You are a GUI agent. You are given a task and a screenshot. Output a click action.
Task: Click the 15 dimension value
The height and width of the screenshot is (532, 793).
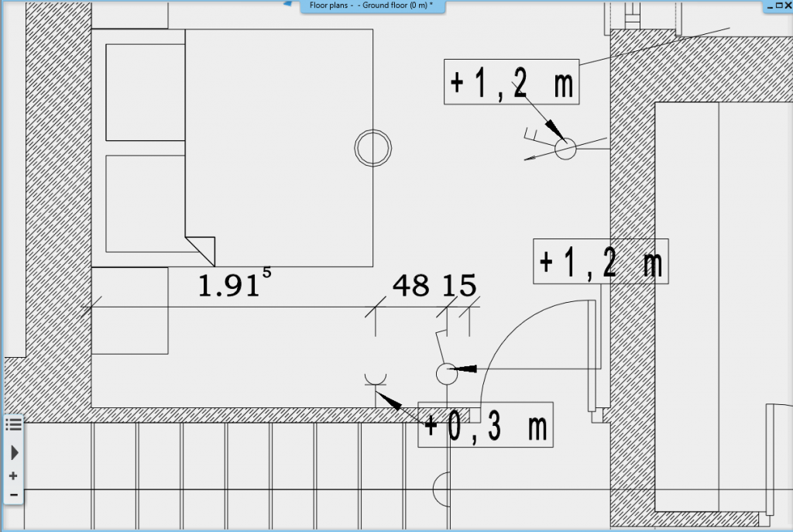coord(458,285)
